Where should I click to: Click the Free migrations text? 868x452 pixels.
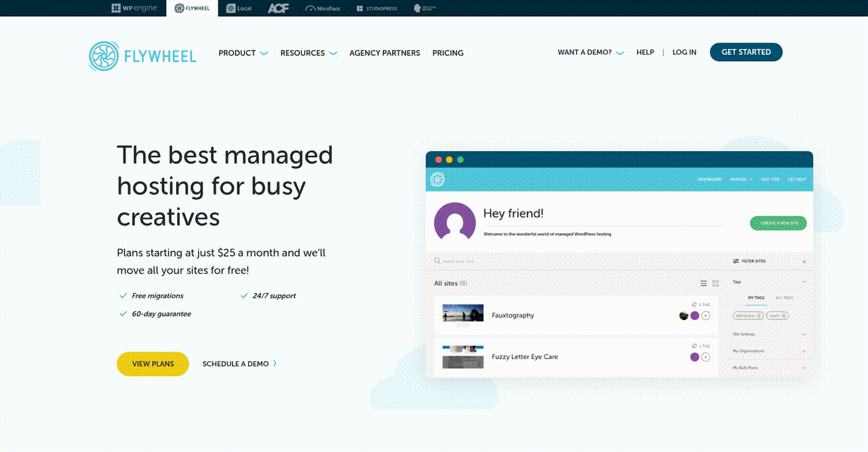click(157, 296)
